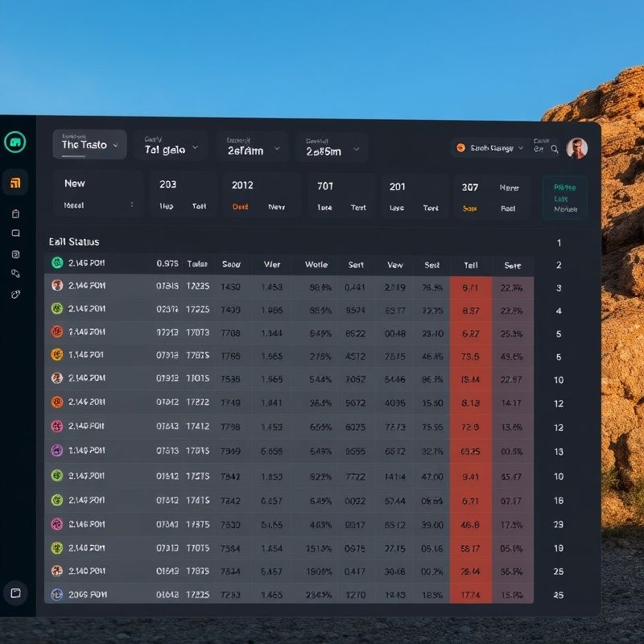Open the panel icon at sidebar bottom
This screenshot has width=644, height=644.
(15, 593)
